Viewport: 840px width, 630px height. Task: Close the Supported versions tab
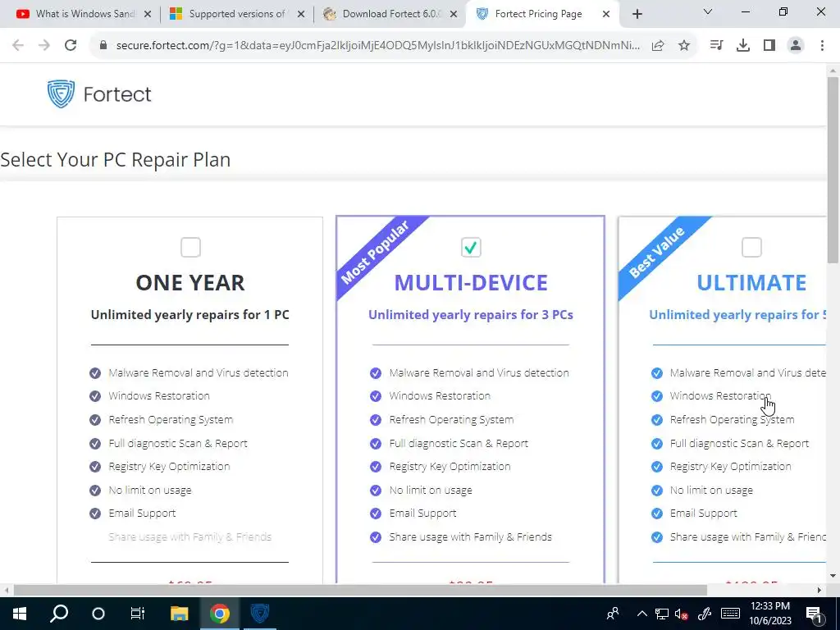(301, 15)
